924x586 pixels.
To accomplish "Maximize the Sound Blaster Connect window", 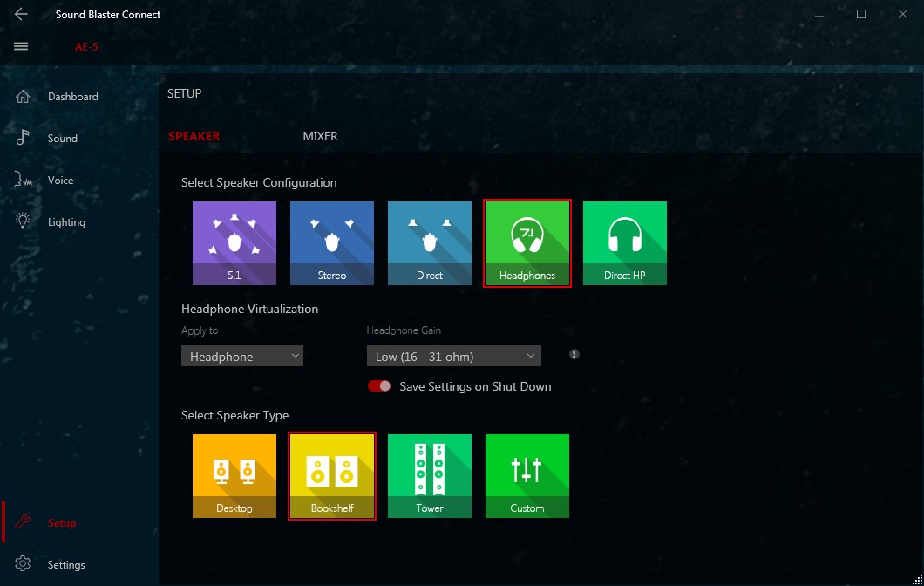I will click(x=861, y=14).
